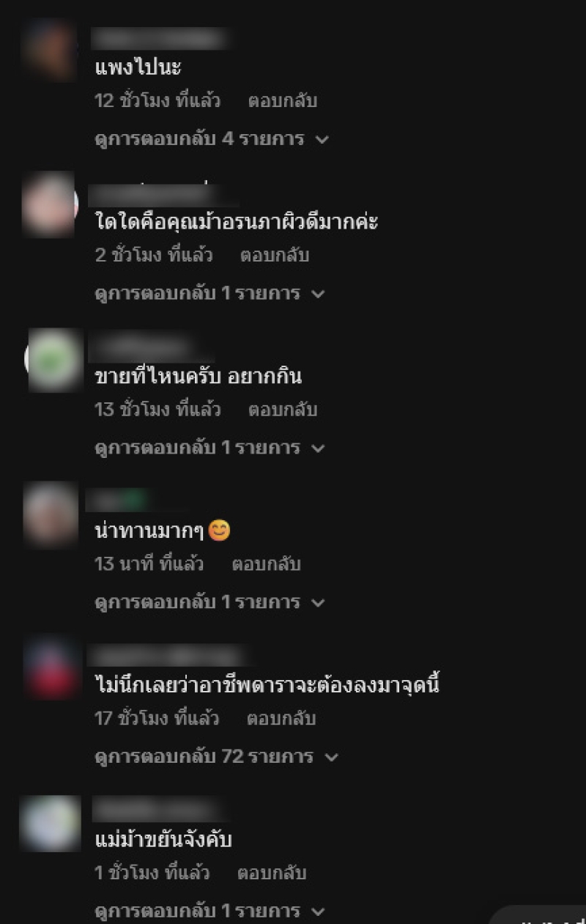
Task: Open green avatar of ขายที่ไหนครับ commenter
Action: 54,359
